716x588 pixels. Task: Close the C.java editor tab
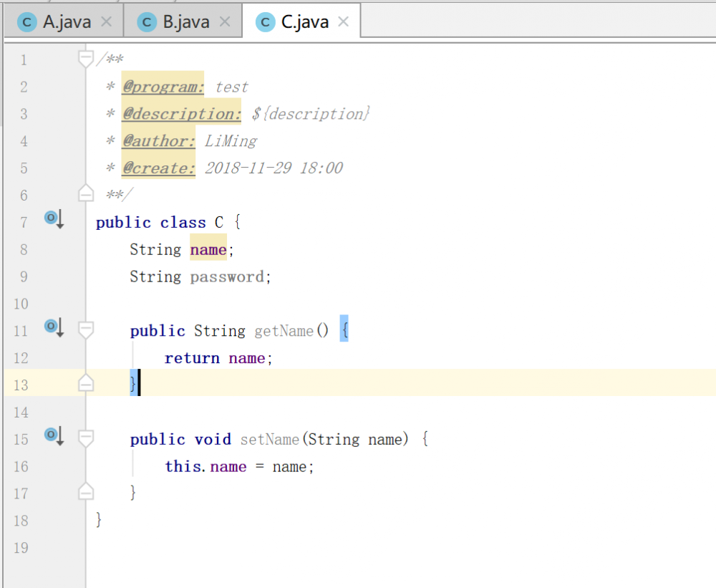tap(344, 21)
